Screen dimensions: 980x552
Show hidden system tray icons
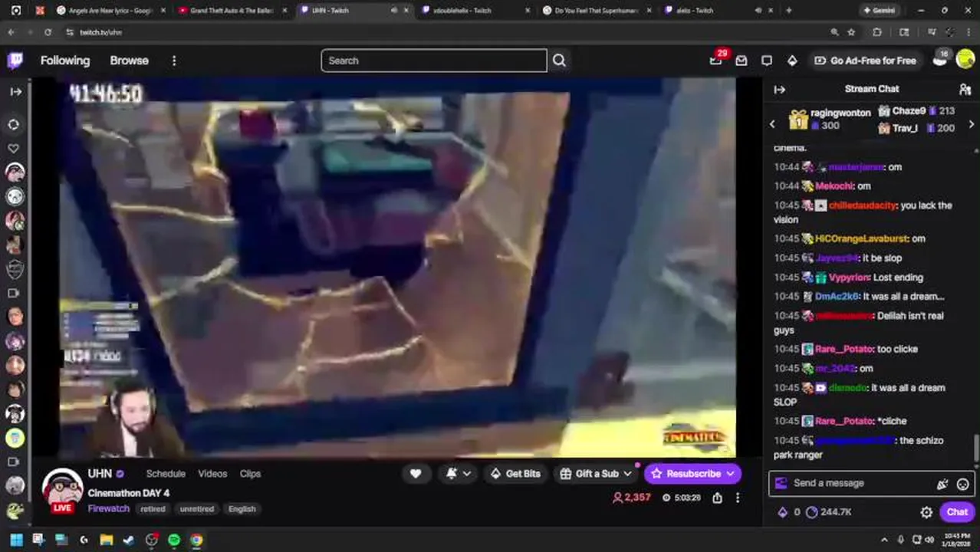tap(884, 540)
